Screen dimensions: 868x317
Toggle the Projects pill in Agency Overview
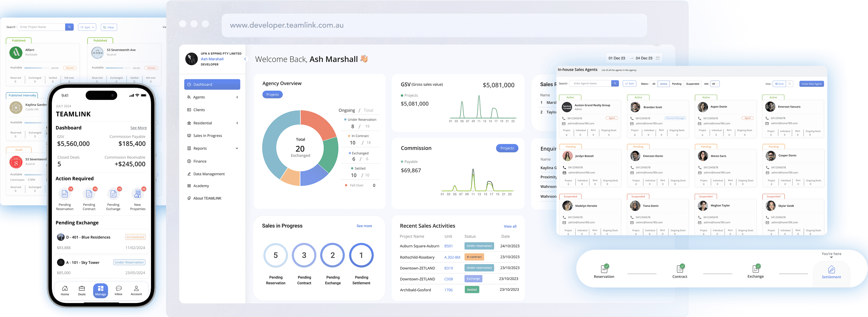pos(272,95)
